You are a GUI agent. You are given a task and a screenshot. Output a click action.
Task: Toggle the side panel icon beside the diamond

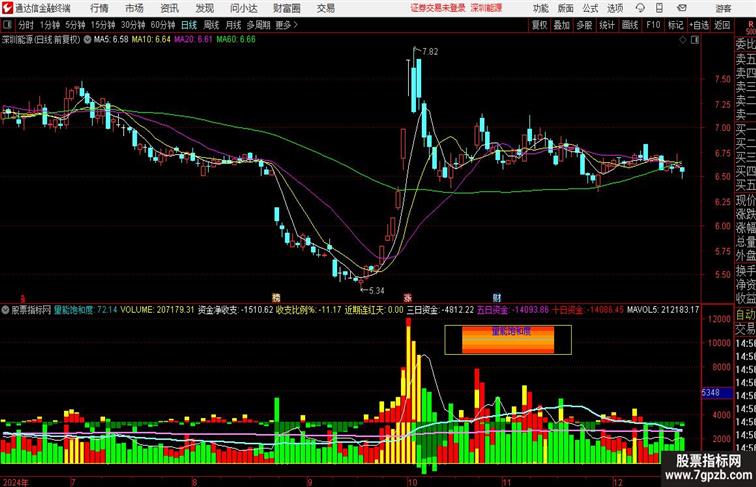pos(695,40)
